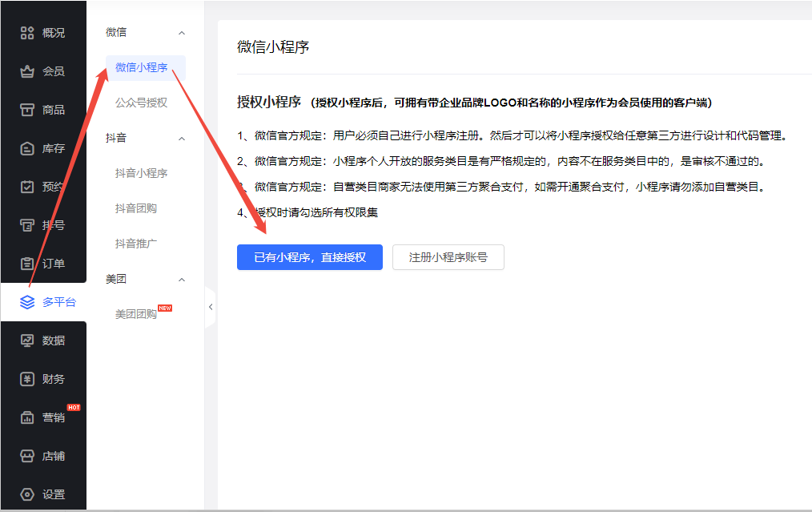This screenshot has width=812, height=512.
Task: Click rule 3 about 聚合支付 text
Action: pos(502,187)
